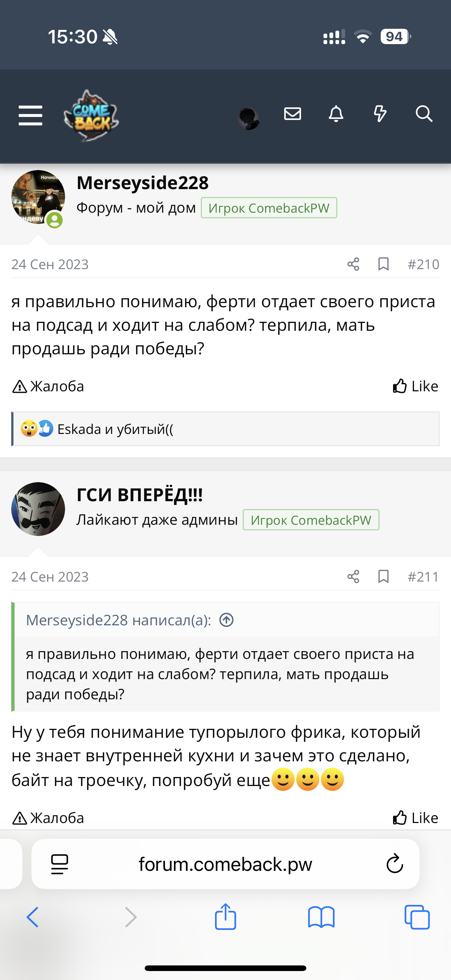Viewport: 451px width, 980px height.
Task: Report Merseyside228's post via Жалоба
Action: pos(48,386)
